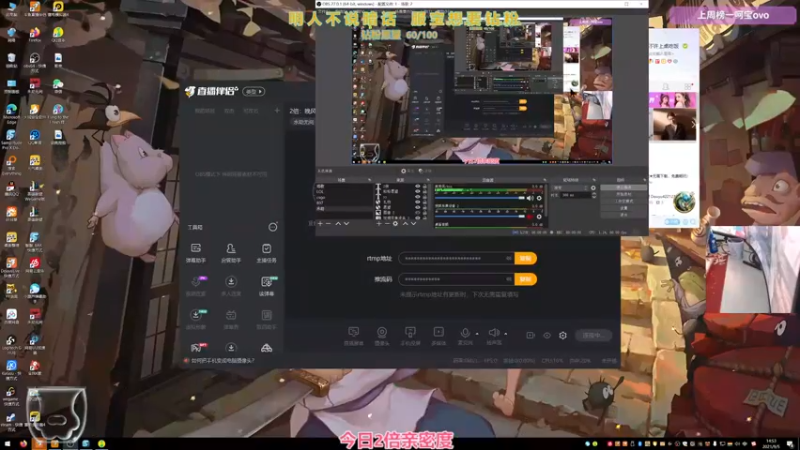Toggle the eye preview icon in 直播伴侣 bottom toolbar
The height and width of the screenshot is (450, 800).
tap(547, 335)
